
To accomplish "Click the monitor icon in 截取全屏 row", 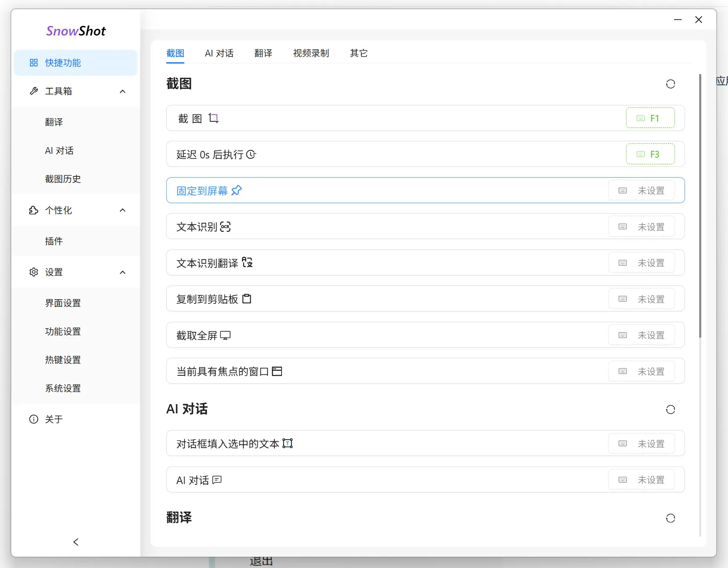I will click(x=225, y=335).
